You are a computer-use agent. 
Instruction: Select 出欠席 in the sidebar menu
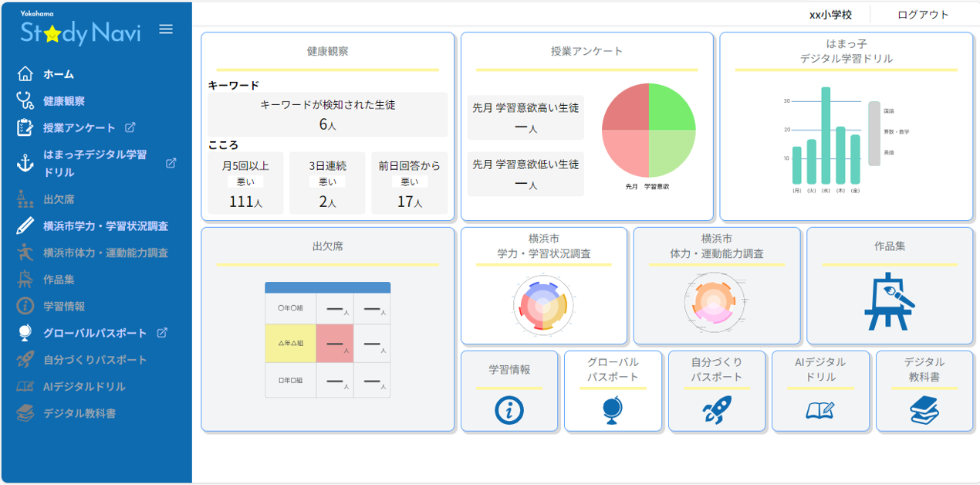(x=59, y=199)
